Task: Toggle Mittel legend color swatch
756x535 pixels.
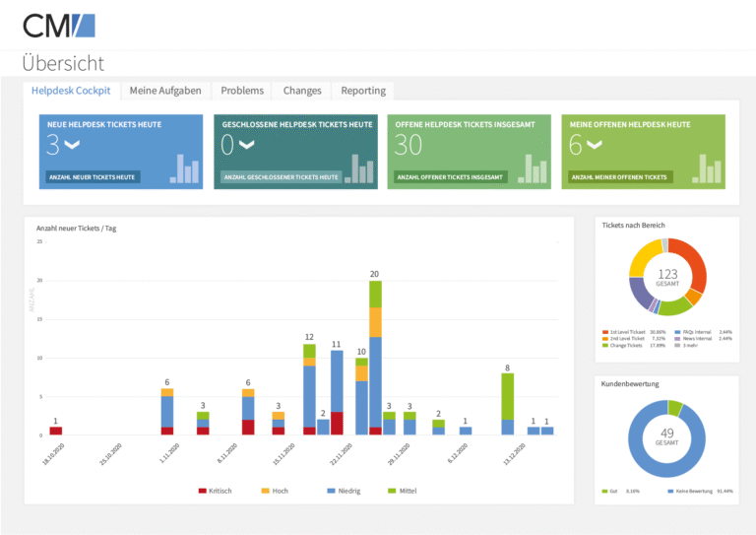Action: coord(392,491)
